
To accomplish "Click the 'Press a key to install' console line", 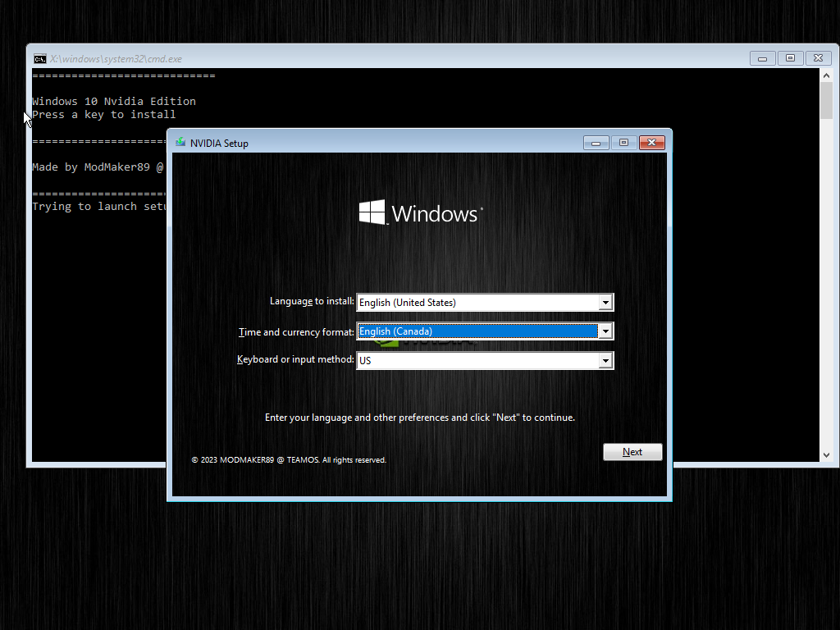I will [104, 115].
